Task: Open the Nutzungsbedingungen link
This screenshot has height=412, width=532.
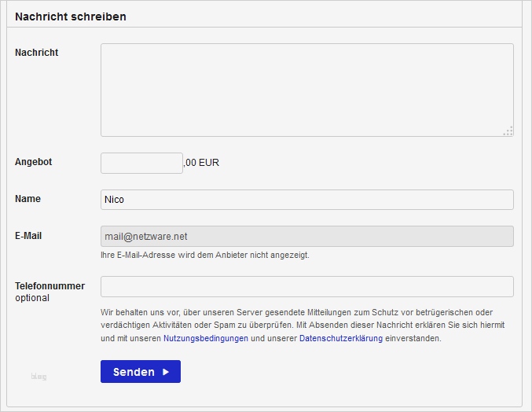Action: coord(206,339)
